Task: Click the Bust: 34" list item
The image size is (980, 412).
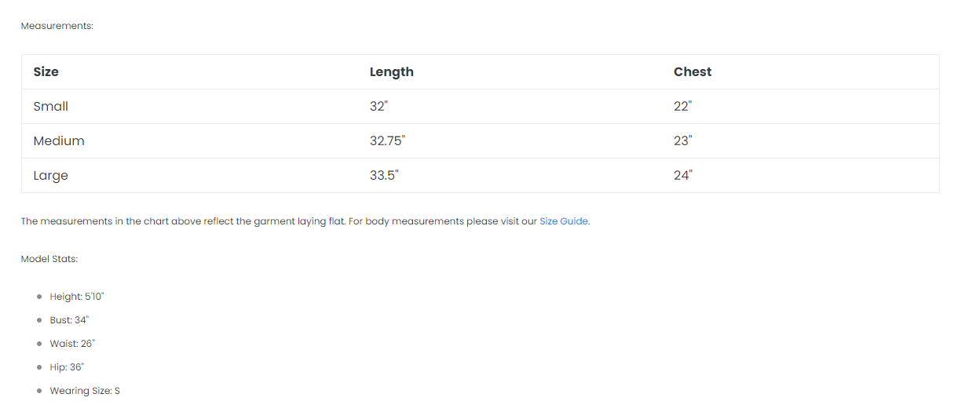Action: point(69,320)
